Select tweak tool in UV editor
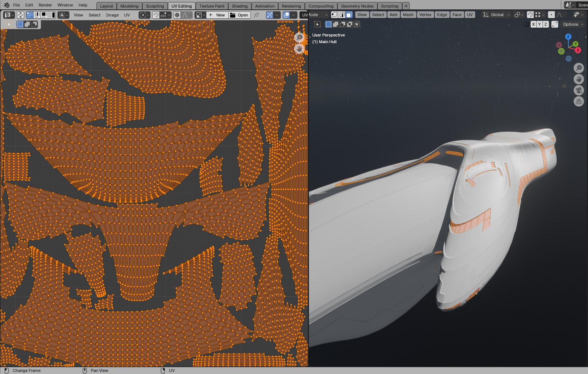Screen dimensions: 588x374 point(9,24)
